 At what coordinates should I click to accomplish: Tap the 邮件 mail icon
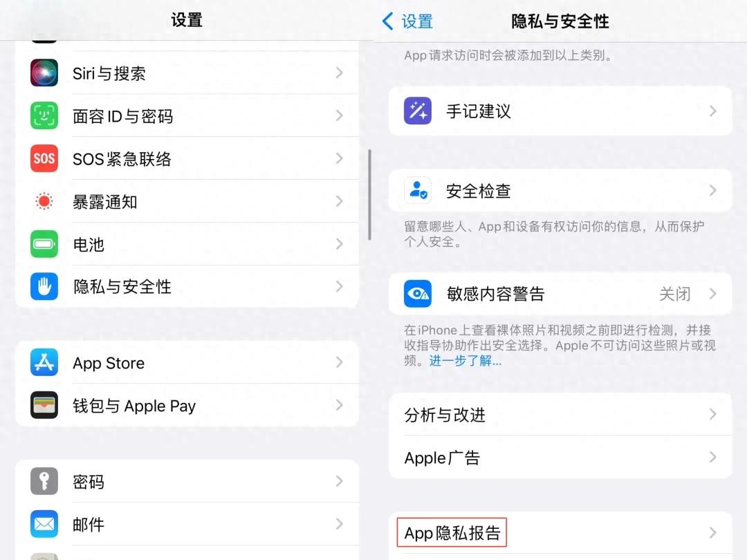[44, 524]
